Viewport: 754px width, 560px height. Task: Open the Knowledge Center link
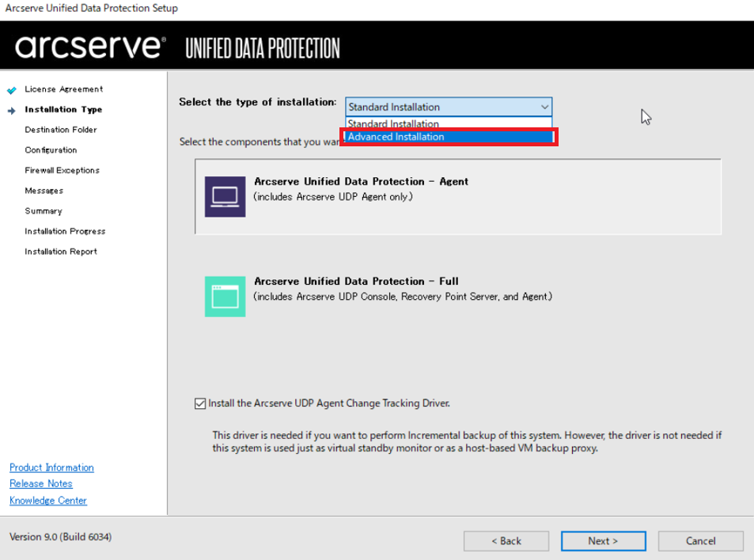tap(48, 501)
